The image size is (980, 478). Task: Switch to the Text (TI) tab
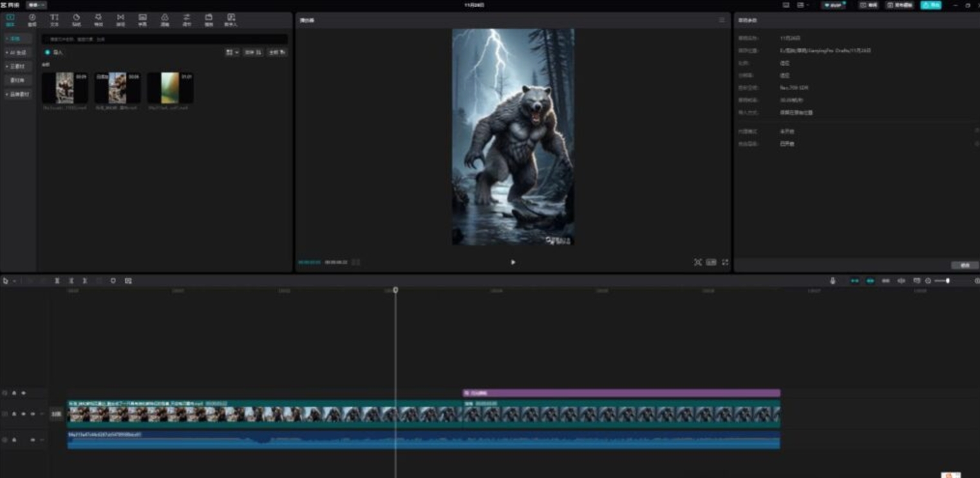54,20
